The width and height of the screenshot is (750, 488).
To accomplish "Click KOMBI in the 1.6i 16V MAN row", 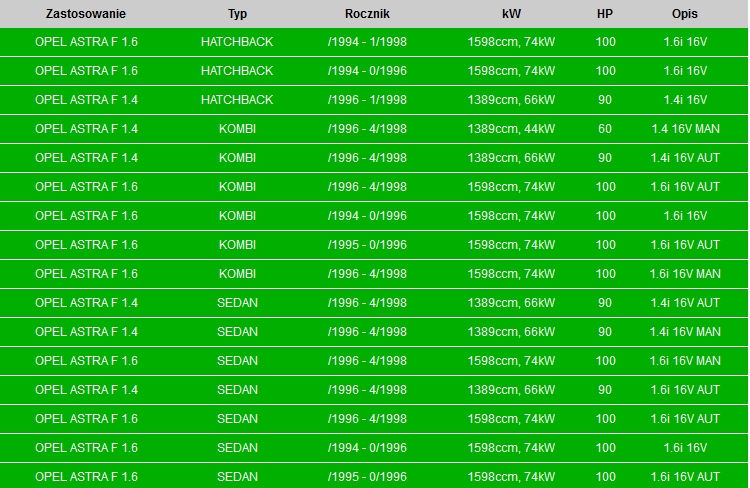I will coord(237,274).
